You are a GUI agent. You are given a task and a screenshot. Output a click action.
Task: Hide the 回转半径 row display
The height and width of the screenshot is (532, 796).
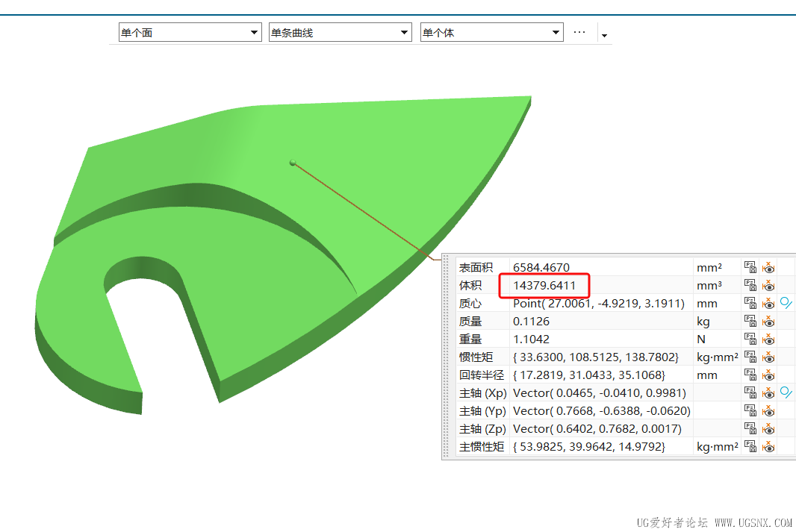768,375
